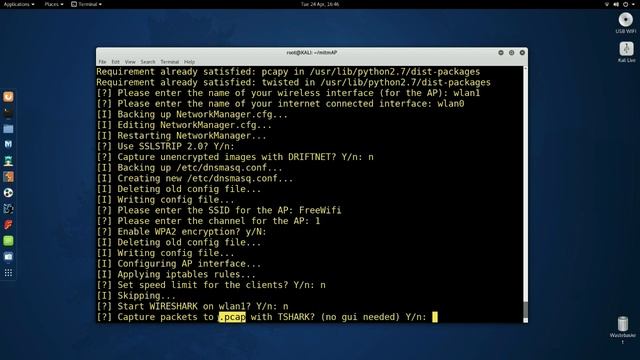
Task: Click the volume tray icon
Action: tap(616, 4)
